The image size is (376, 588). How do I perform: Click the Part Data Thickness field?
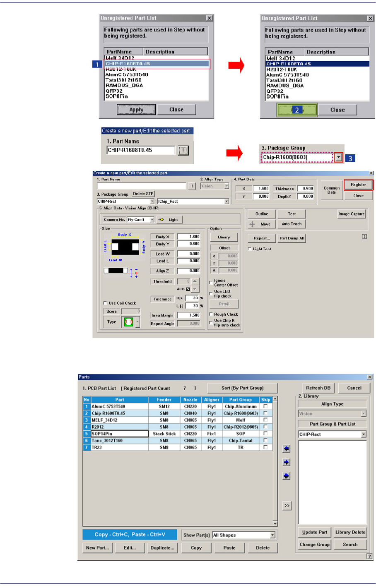point(306,189)
